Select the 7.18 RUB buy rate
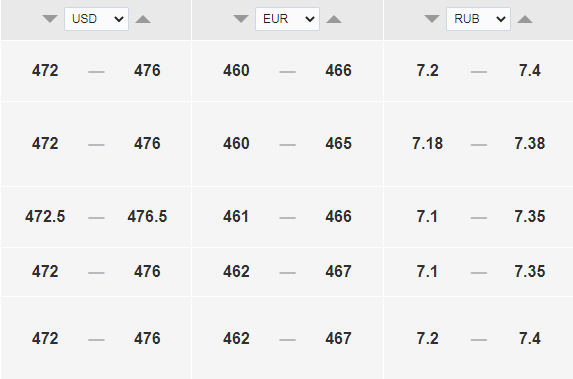573x379 pixels. pos(428,143)
